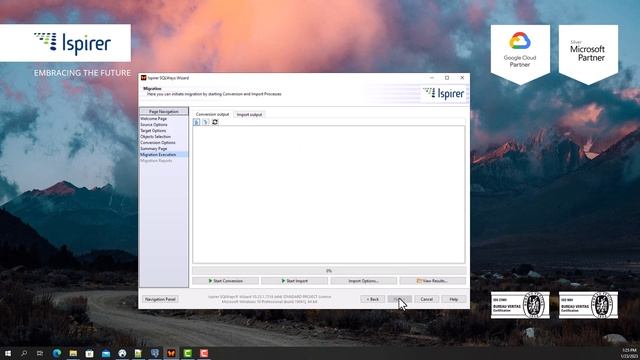Open Mail app from the taskbar
The image size is (640, 360).
click(x=106, y=353)
